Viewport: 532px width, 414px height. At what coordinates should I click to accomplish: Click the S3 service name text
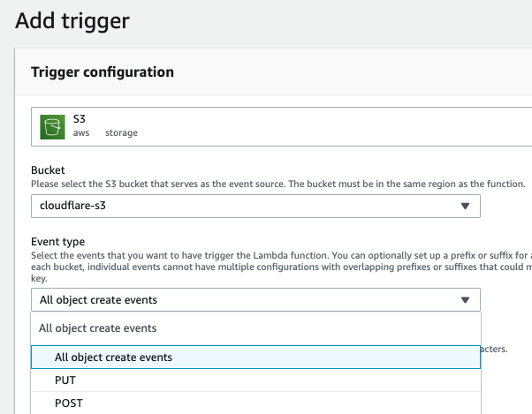[80, 117]
